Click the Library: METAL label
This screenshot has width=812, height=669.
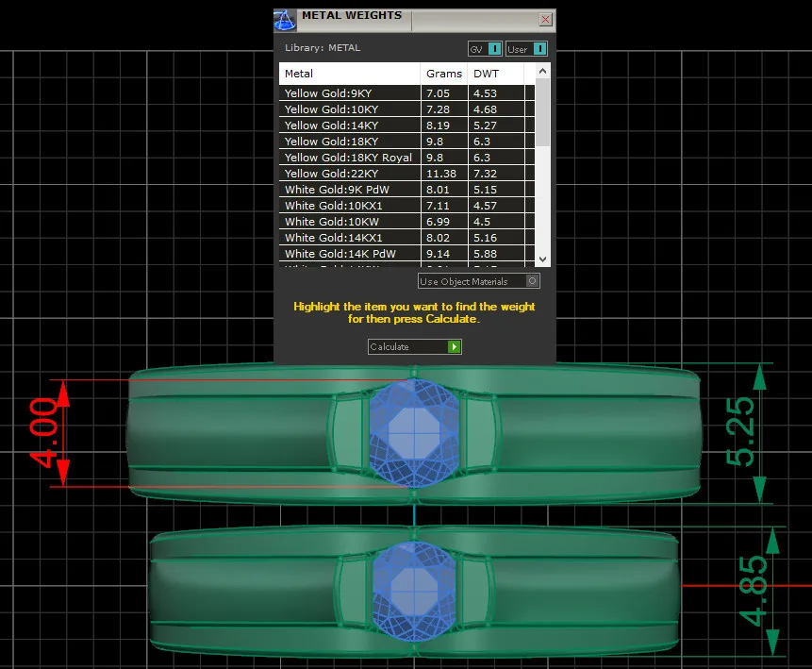tap(323, 48)
